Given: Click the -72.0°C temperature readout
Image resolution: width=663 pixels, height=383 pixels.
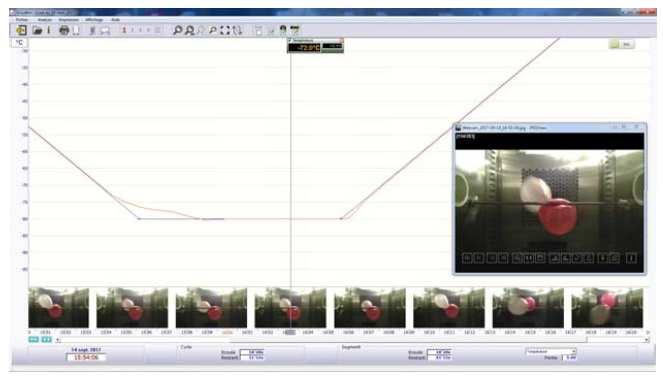Looking at the screenshot, I should click(x=304, y=48).
